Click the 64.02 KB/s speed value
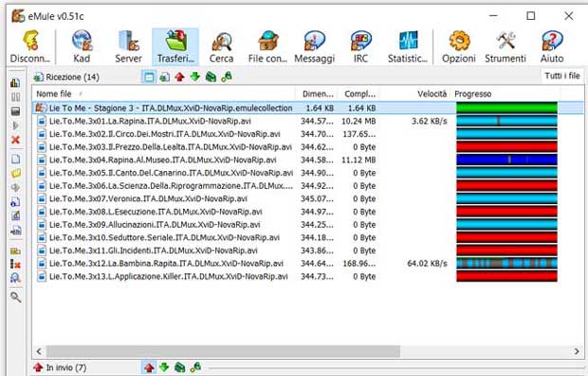The height and width of the screenshot is (376, 588). [427, 264]
